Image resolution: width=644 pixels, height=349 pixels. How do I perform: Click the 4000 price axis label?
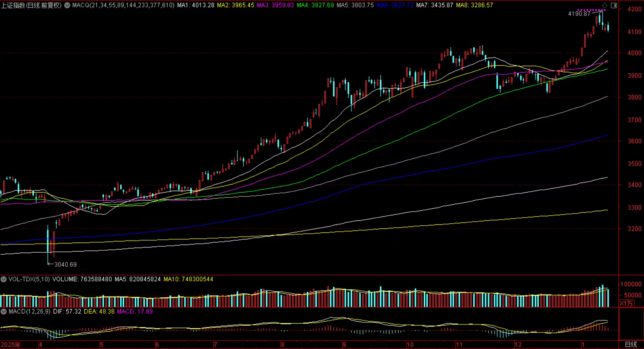point(635,53)
